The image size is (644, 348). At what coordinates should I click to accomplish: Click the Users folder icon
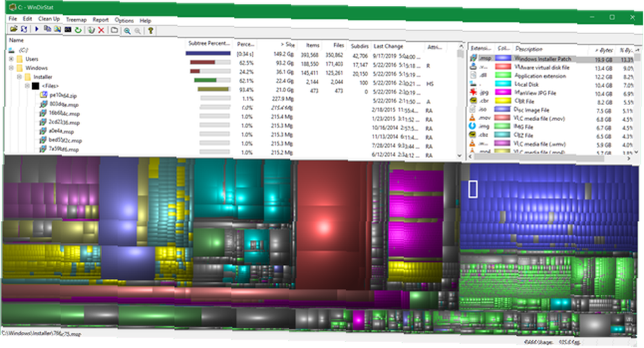[x=19, y=59]
